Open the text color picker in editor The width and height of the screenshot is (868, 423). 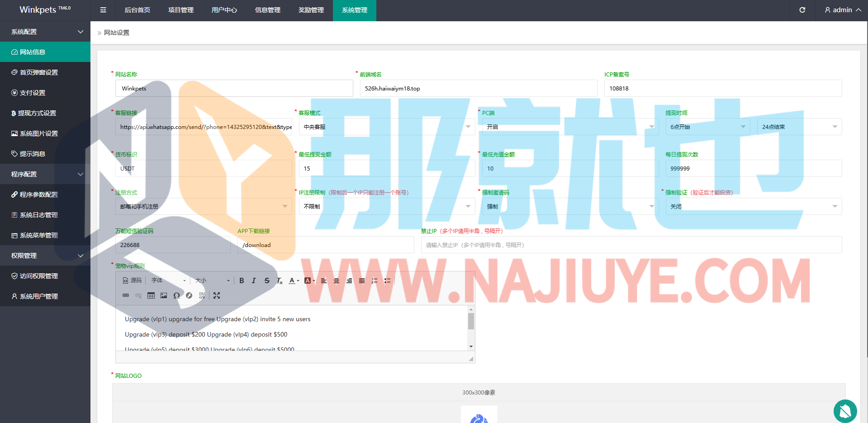[x=294, y=280]
